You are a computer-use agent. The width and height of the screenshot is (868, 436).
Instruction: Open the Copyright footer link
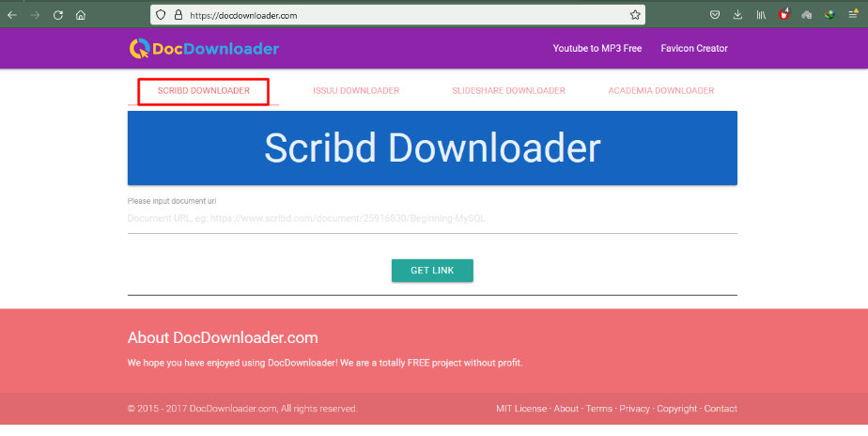(677, 409)
